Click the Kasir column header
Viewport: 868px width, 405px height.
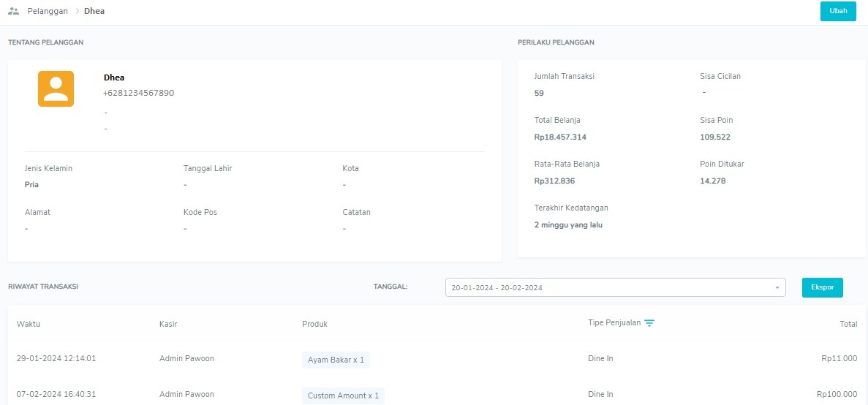pos(168,324)
